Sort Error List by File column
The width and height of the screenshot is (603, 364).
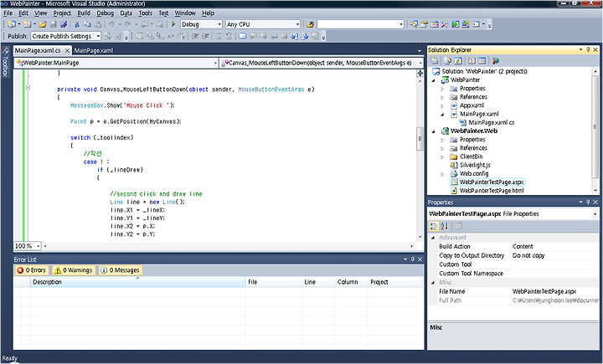tap(273, 282)
